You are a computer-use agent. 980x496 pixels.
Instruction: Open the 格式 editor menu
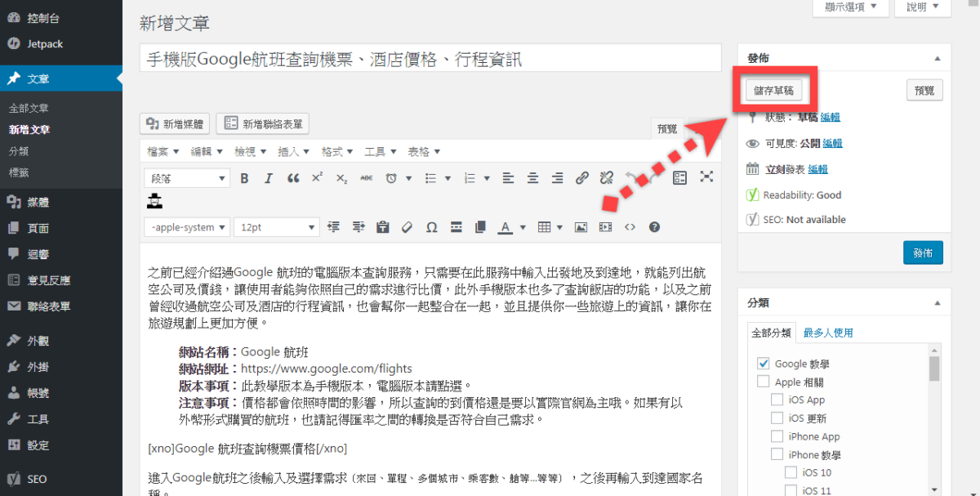pyautogui.click(x=336, y=152)
